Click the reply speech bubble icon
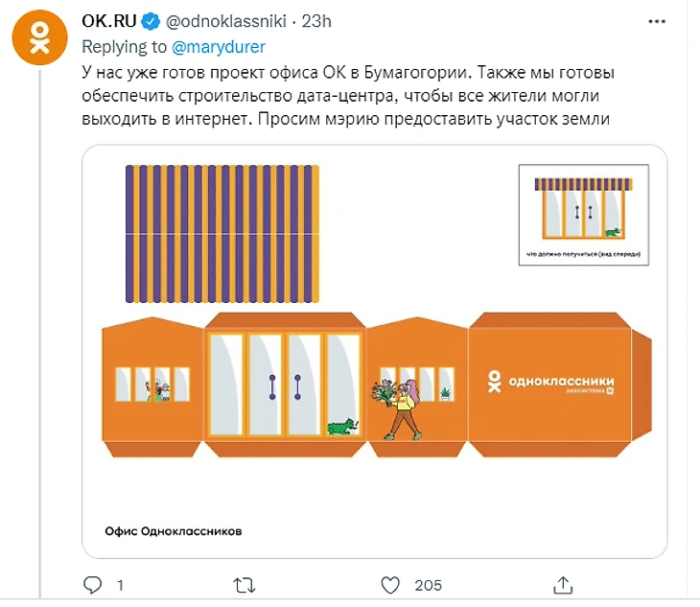Screen dimensions: 700x607 (93, 585)
